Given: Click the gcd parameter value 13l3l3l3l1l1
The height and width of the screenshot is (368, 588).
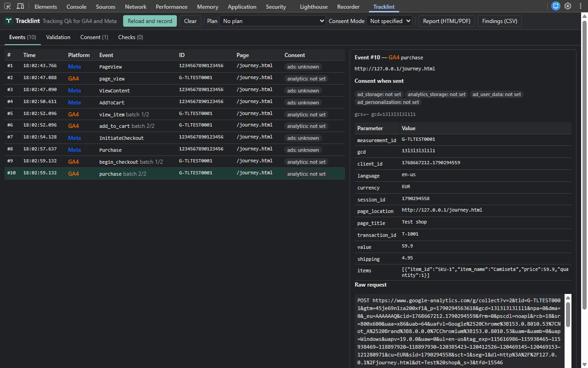Looking at the screenshot, I should pyautogui.click(x=418, y=151).
